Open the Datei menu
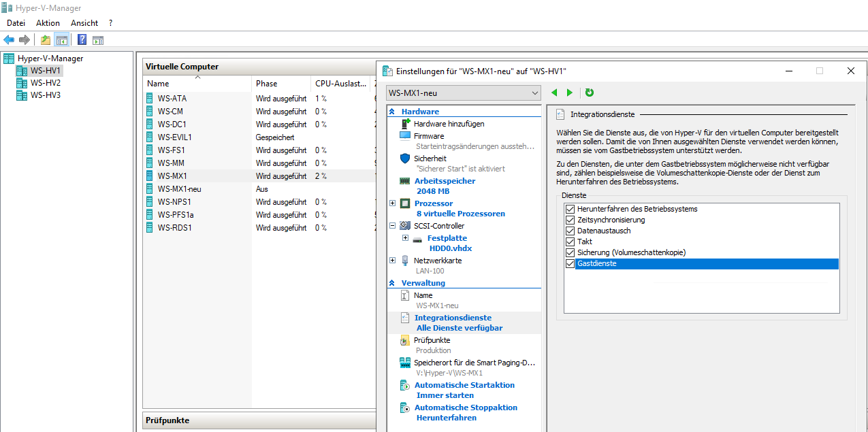868x432 pixels. click(16, 23)
